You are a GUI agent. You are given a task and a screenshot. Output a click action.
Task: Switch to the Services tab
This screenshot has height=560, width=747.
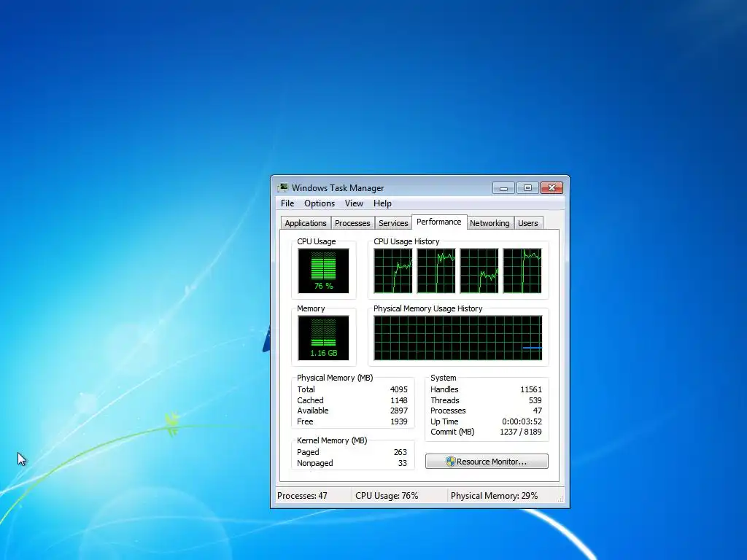(393, 223)
